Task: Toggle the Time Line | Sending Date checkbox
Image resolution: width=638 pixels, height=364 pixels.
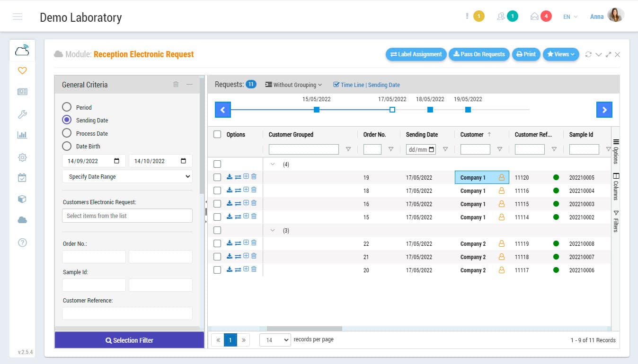Action: click(x=336, y=85)
